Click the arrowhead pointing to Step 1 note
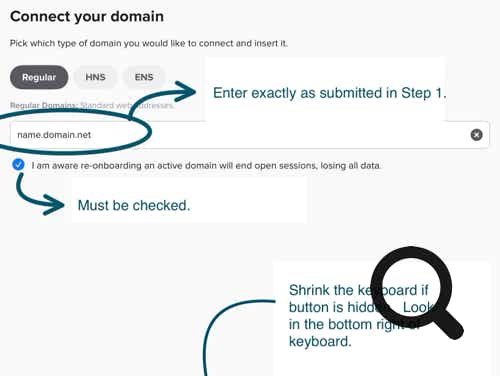This screenshot has width=500, height=376. [185, 91]
